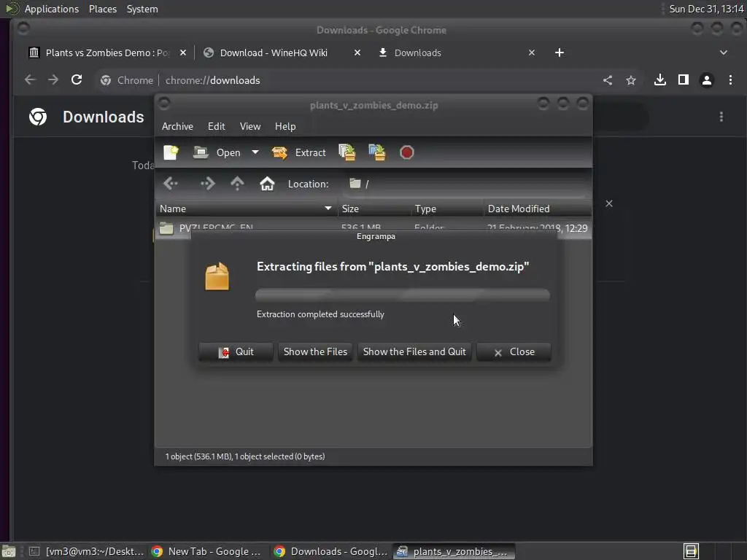
Task: Open Chrome three-dot main menu
Action: 730,80
